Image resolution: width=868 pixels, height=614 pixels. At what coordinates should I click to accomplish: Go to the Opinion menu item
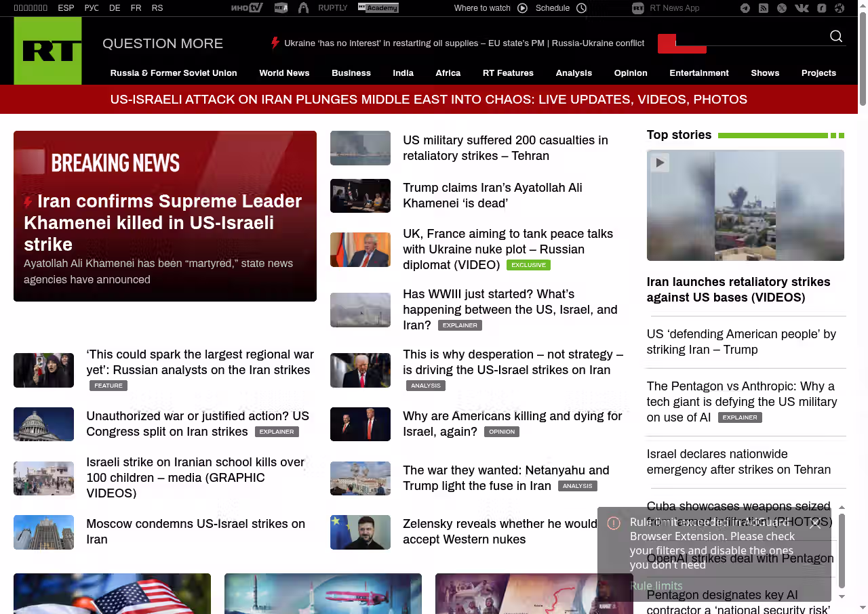pyautogui.click(x=630, y=73)
